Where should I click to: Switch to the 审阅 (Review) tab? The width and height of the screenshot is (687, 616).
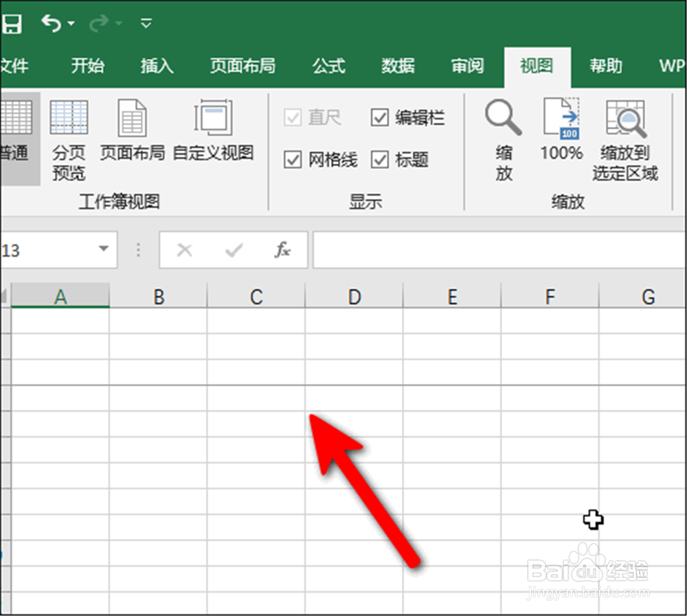tap(467, 66)
